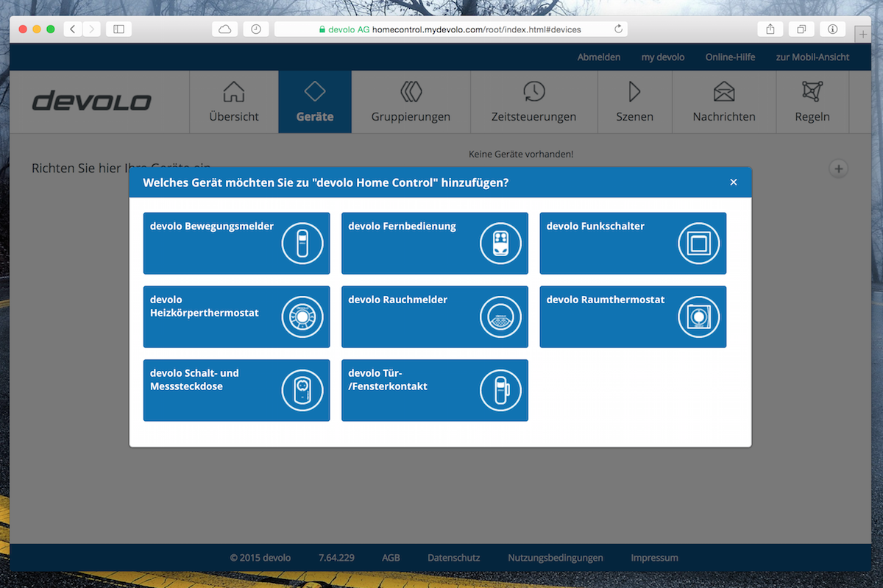Click the iCloud tabs button
Viewport: 883px width, 588px height.
225,29
